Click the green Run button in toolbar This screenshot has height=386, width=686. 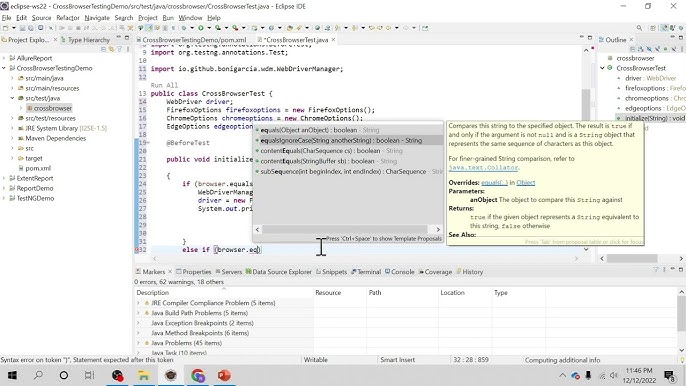click(x=201, y=28)
